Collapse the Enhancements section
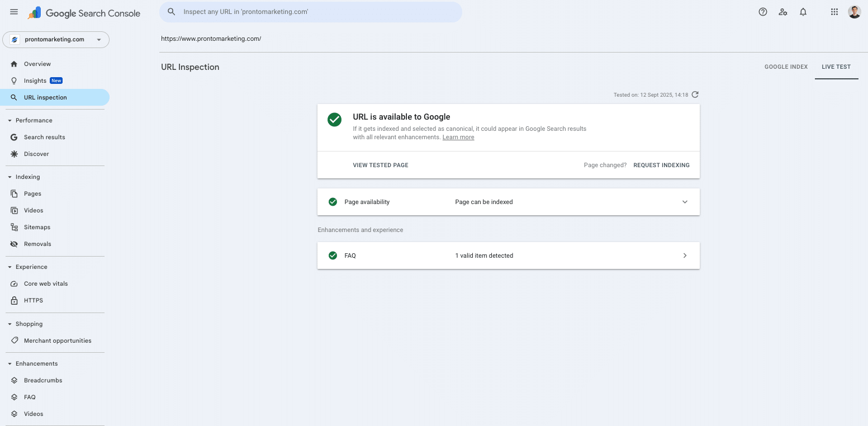Viewport: 868px width, 426px height. pyautogui.click(x=10, y=363)
